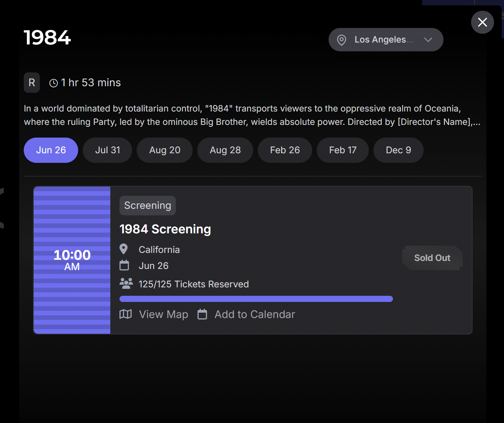
Task: Close the 1984 movie details dialog
Action: 482,22
